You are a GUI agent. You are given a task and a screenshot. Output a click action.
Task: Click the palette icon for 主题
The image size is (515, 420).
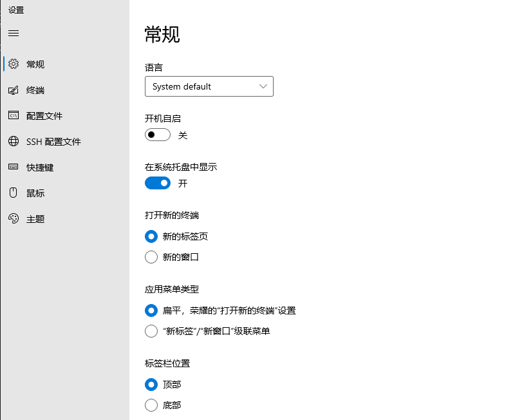coord(14,219)
